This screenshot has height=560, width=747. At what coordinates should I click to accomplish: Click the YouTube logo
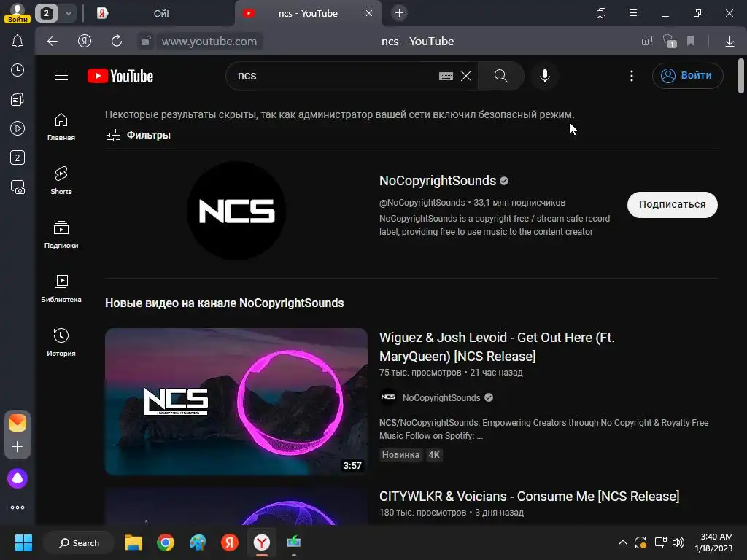(x=120, y=76)
